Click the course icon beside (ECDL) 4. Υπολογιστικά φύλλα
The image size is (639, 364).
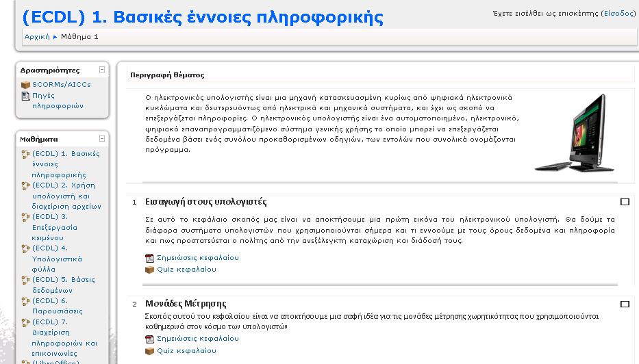pos(25,248)
